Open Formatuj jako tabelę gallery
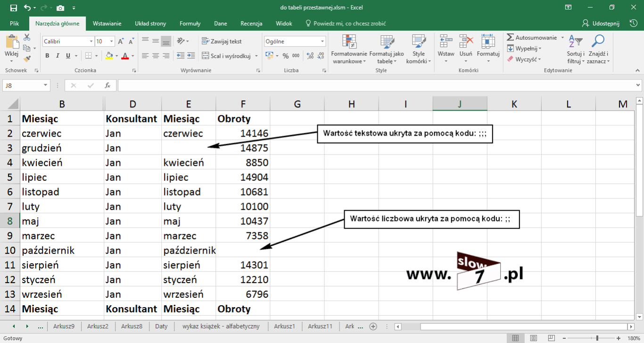Viewport: 644px width, 343px height. 387,49
